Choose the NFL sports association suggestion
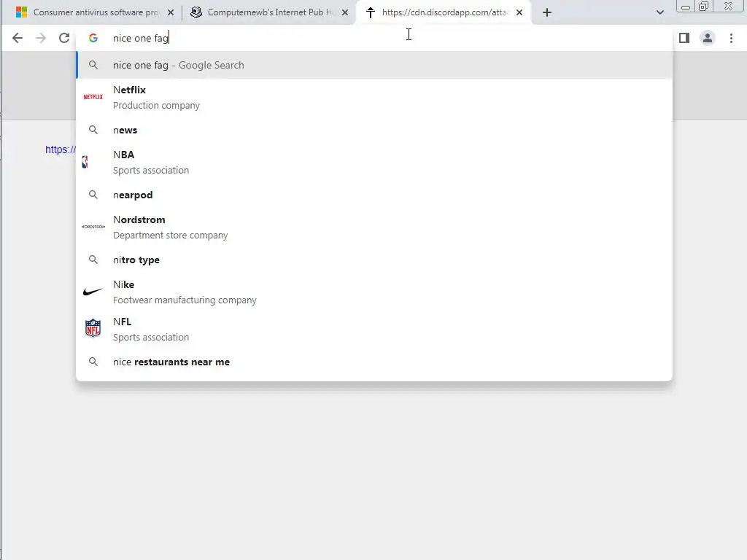The image size is (747, 560). pyautogui.click(x=374, y=329)
